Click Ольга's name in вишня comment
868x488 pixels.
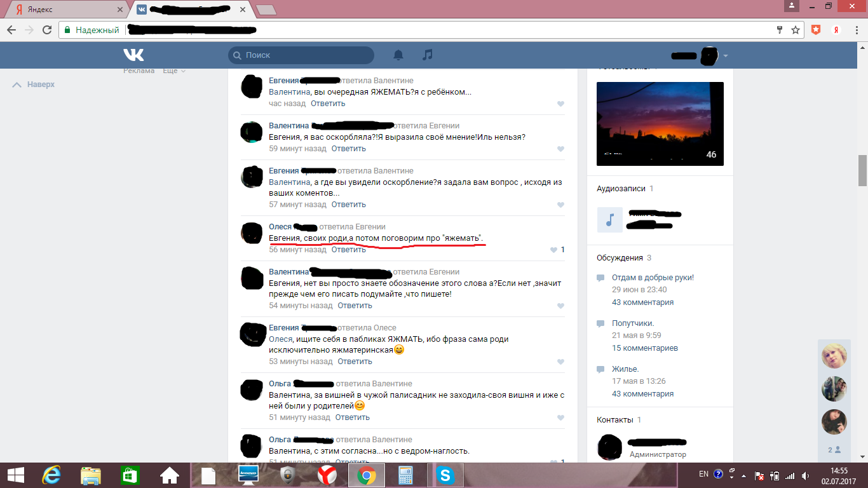(x=280, y=384)
